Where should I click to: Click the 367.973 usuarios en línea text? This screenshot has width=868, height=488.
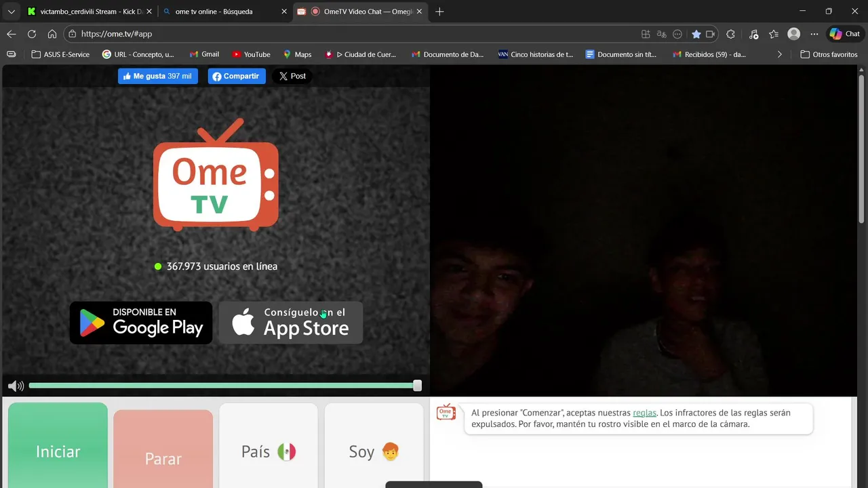222,266
